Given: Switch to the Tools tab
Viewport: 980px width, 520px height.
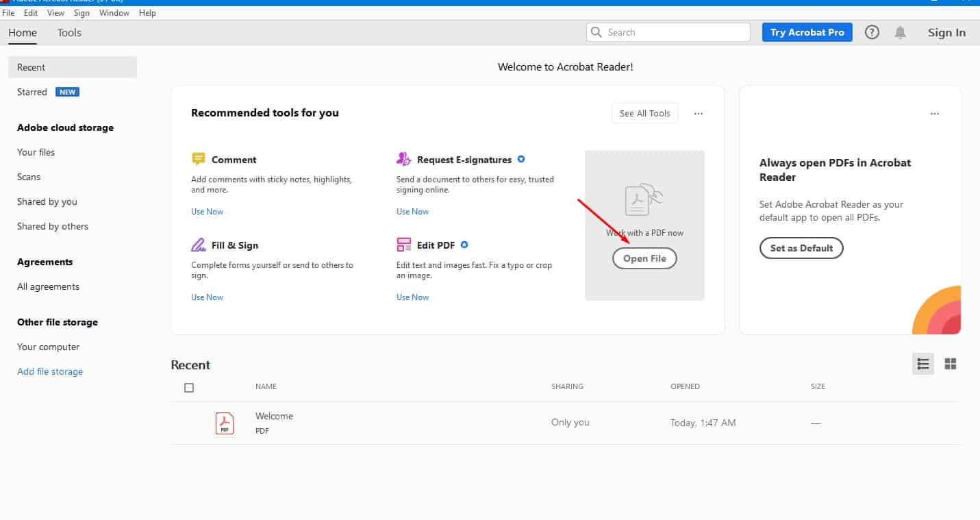Looking at the screenshot, I should [69, 32].
